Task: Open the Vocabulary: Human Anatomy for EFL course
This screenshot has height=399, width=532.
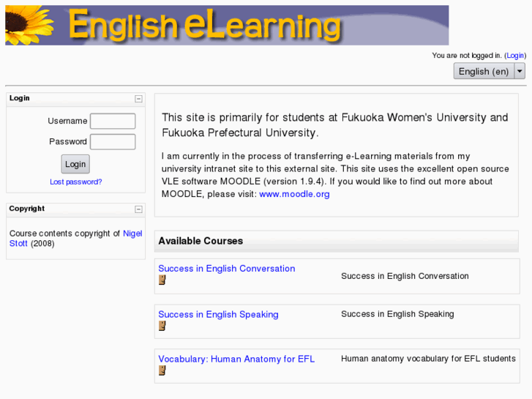Action: (236, 359)
